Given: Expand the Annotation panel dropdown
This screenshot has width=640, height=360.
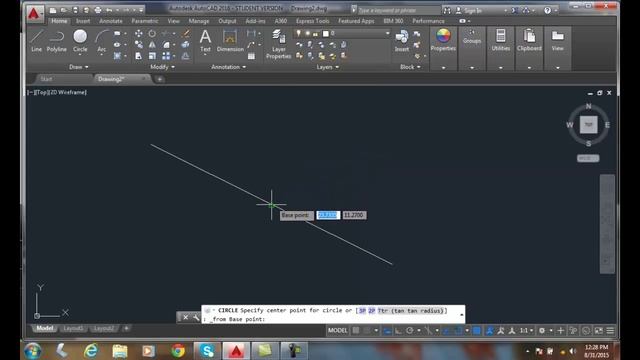Looking at the screenshot, I should (229, 67).
